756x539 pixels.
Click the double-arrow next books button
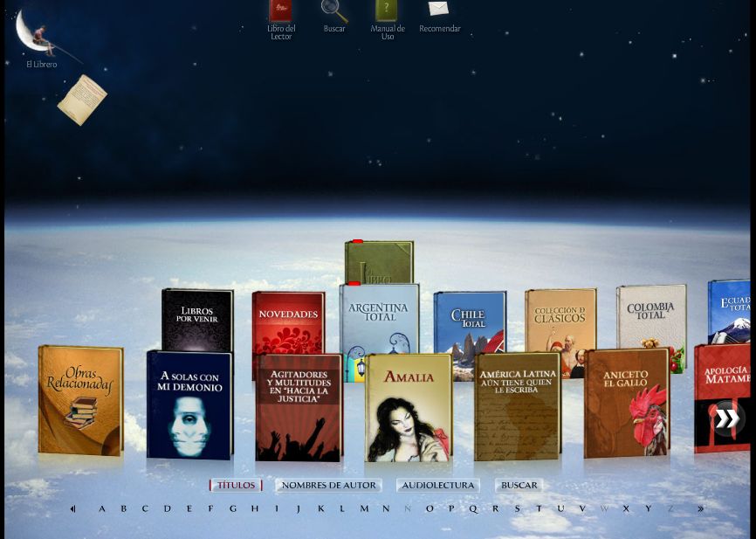[726, 418]
